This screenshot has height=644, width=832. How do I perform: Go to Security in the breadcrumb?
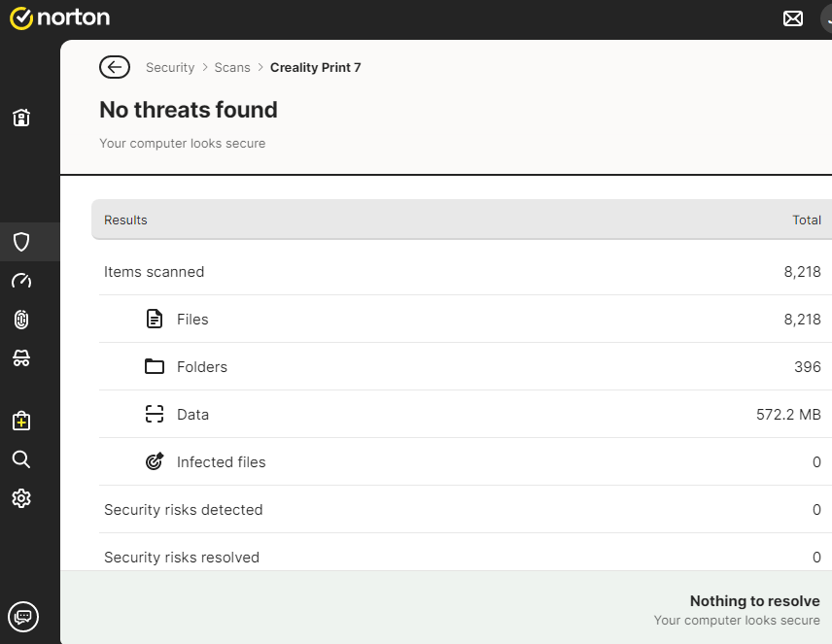[x=170, y=67]
